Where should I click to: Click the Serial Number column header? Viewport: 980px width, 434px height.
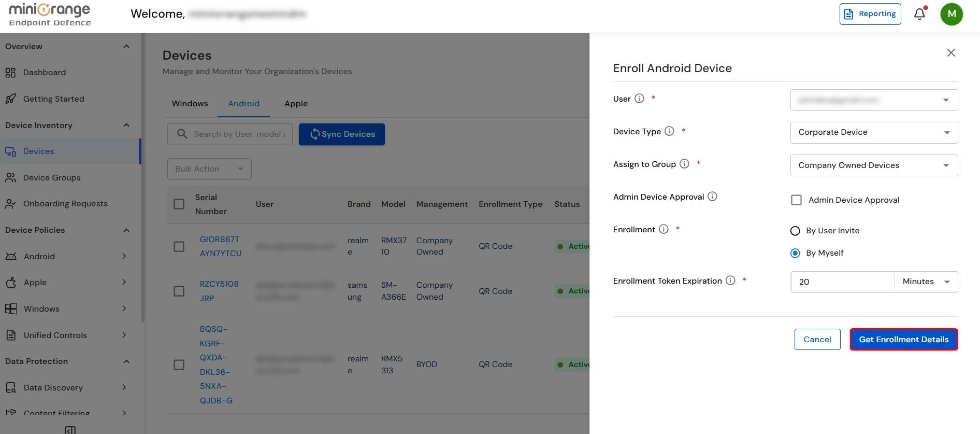[211, 204]
